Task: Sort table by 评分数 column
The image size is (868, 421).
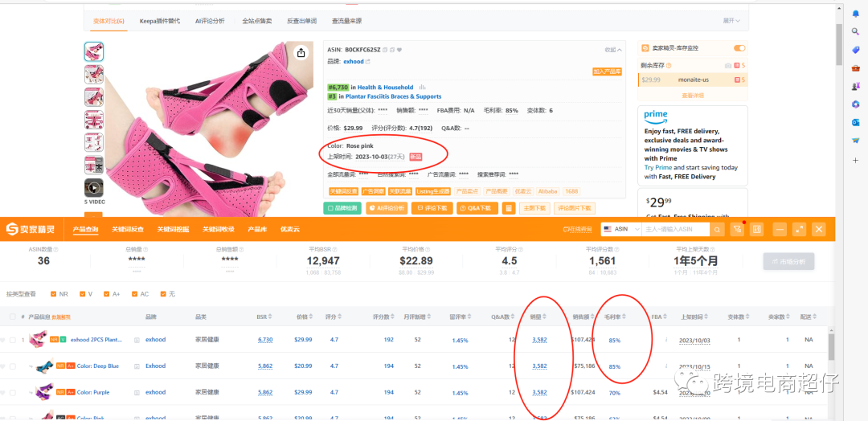Action: (384, 317)
